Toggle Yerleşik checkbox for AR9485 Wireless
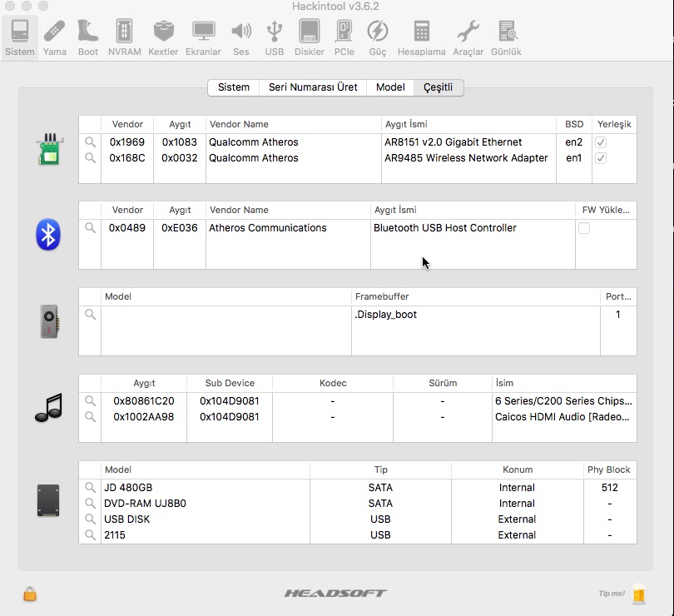This screenshot has width=674, height=616. [601, 158]
